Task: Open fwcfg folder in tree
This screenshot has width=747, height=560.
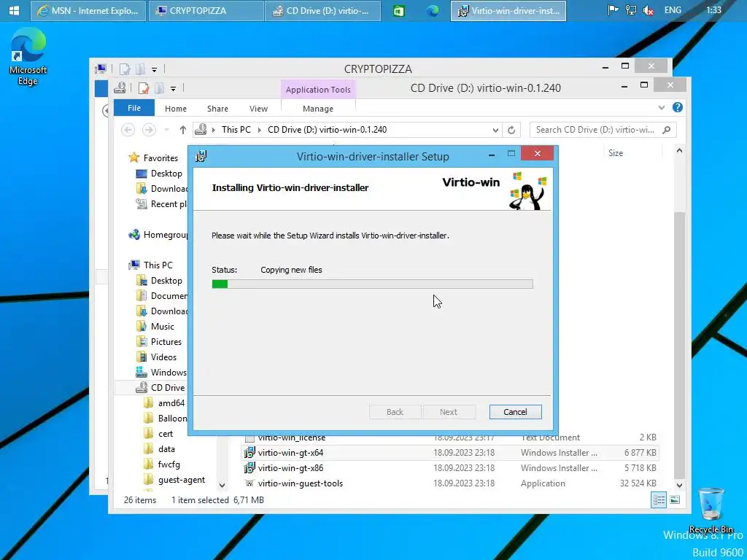Action: (169, 464)
